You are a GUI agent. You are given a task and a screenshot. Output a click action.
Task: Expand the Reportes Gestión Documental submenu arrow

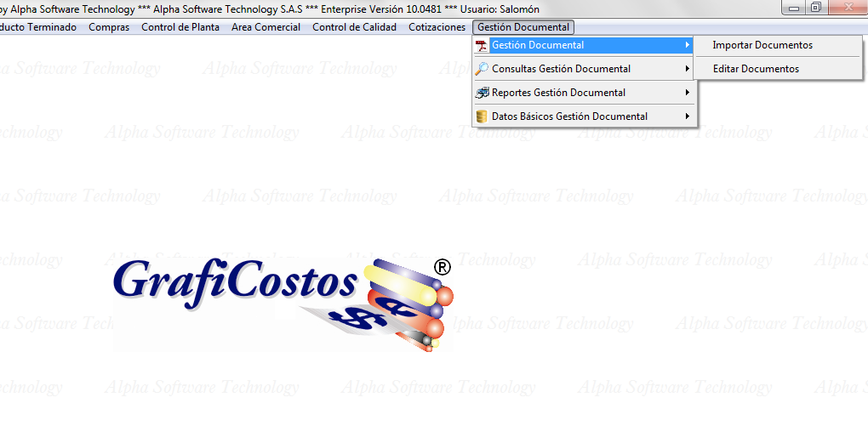click(x=688, y=93)
